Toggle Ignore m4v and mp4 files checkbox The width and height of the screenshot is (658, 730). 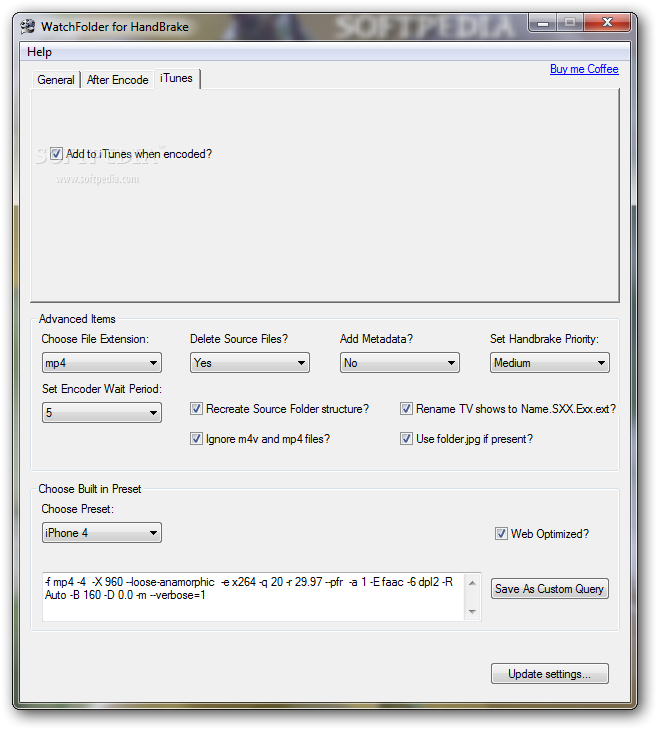pos(197,439)
